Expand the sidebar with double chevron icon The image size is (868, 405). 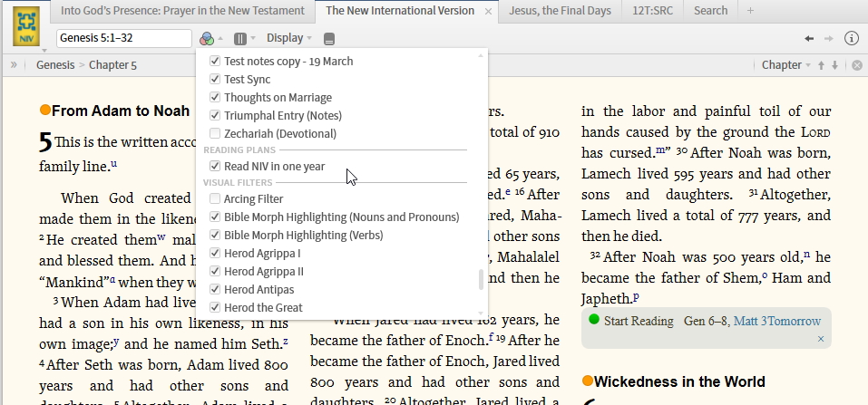click(x=14, y=64)
